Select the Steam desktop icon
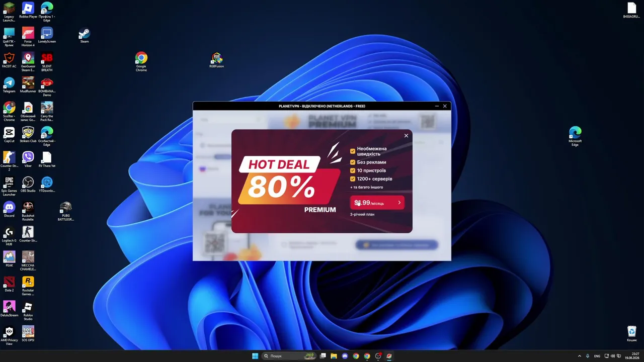The width and height of the screenshot is (644, 362). point(85,35)
